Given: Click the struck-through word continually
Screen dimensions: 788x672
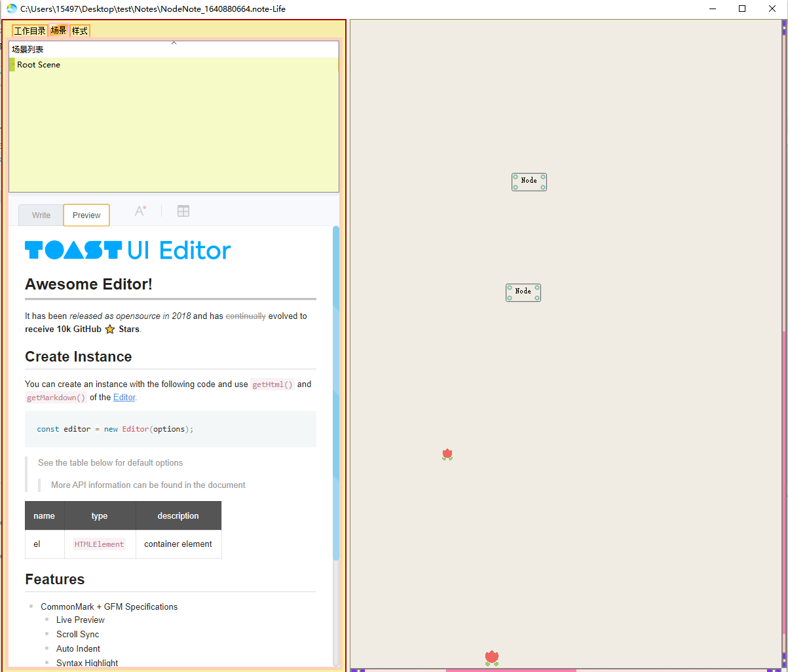Looking at the screenshot, I should (x=246, y=316).
